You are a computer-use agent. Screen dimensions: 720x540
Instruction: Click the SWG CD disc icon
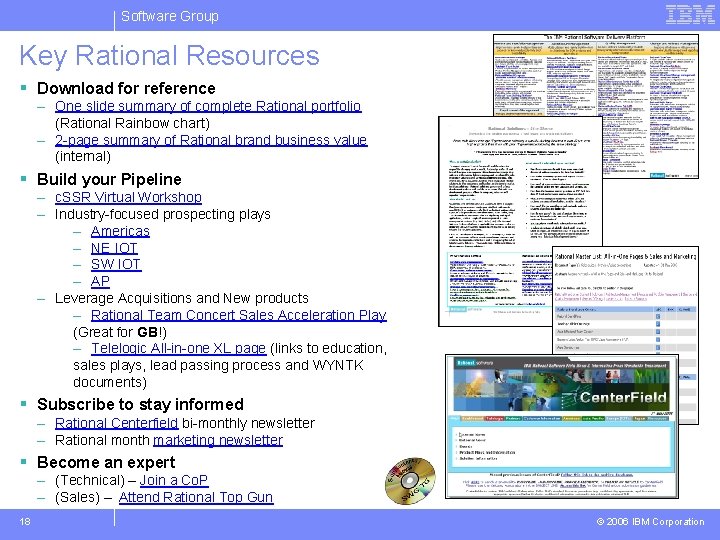click(x=410, y=480)
